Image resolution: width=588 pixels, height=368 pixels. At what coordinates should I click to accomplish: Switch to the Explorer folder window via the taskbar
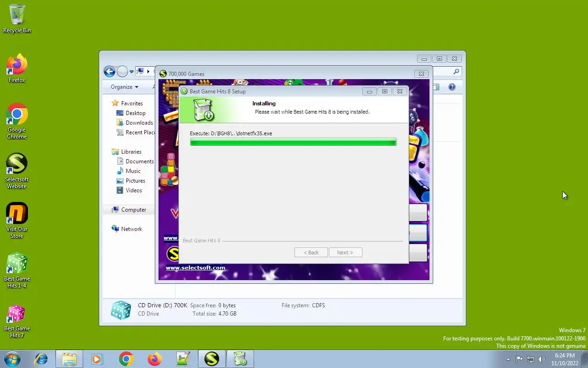tap(69, 359)
